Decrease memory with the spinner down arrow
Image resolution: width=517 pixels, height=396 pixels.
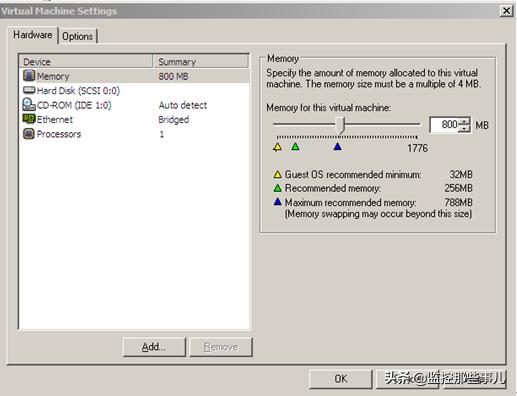pyautogui.click(x=464, y=129)
